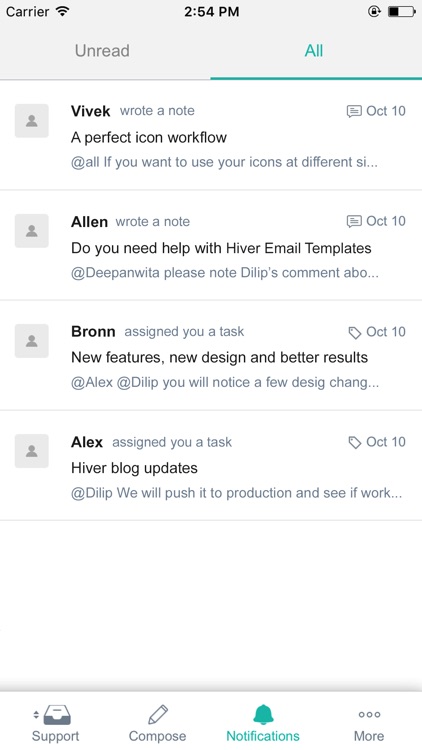Image resolution: width=422 pixels, height=750 pixels.
Task: Tap the note icon beside Vivek's date
Action: click(x=354, y=111)
